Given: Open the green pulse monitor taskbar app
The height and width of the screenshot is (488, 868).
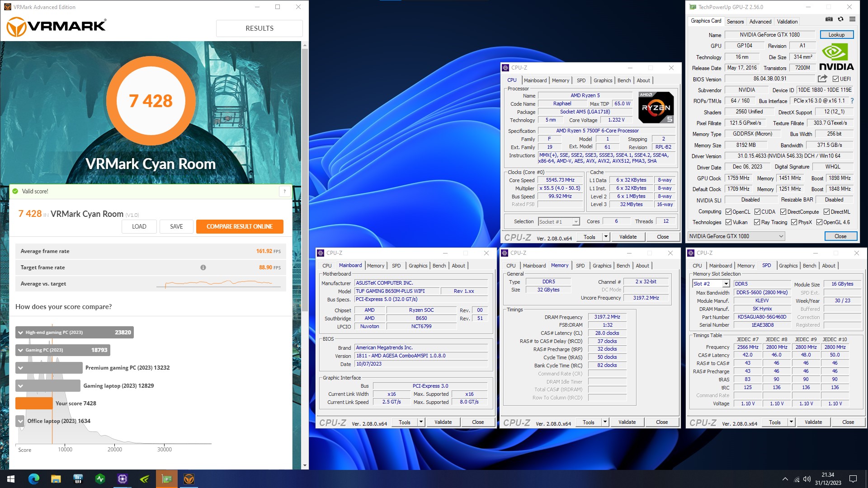Looking at the screenshot, I should [x=100, y=479].
